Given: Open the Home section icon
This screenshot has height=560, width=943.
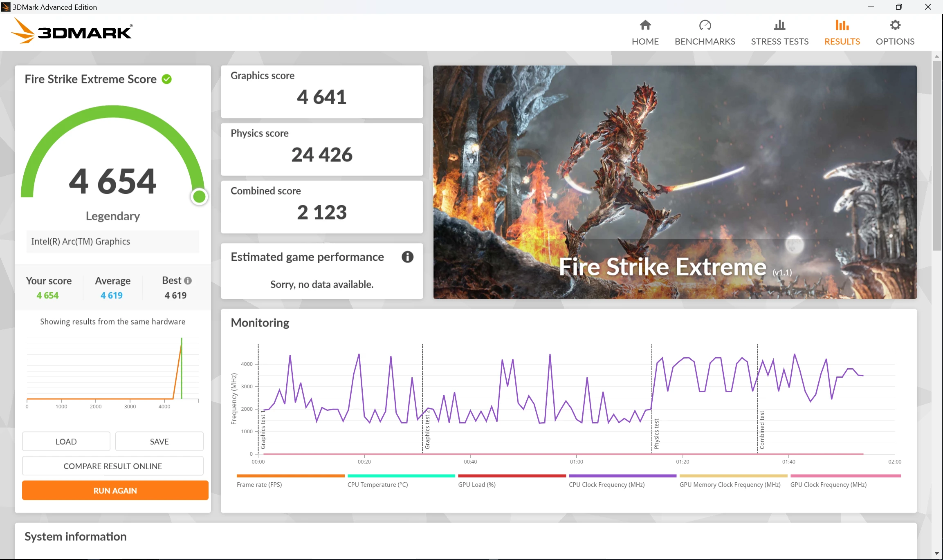Looking at the screenshot, I should (x=645, y=25).
